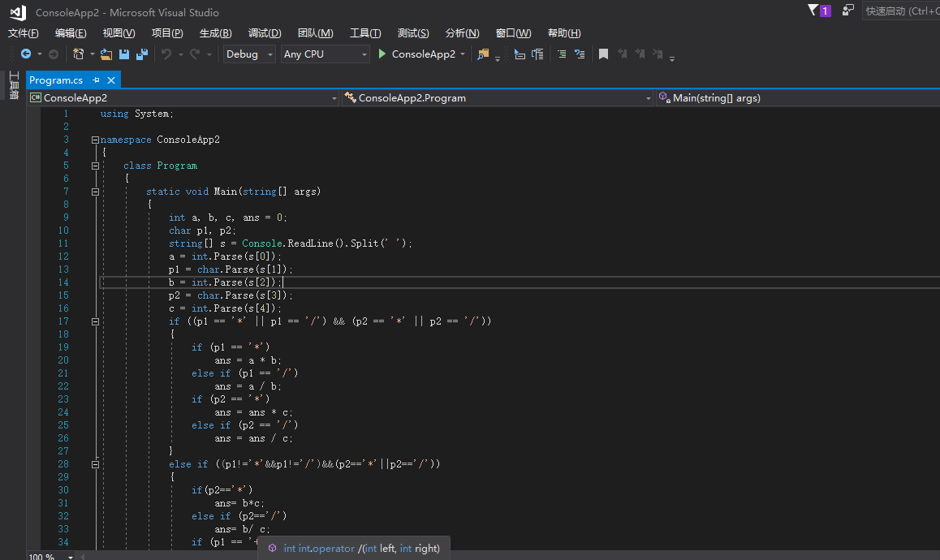The height and width of the screenshot is (560, 940).
Task: Click the New Project toolbar icon
Action: [79, 54]
